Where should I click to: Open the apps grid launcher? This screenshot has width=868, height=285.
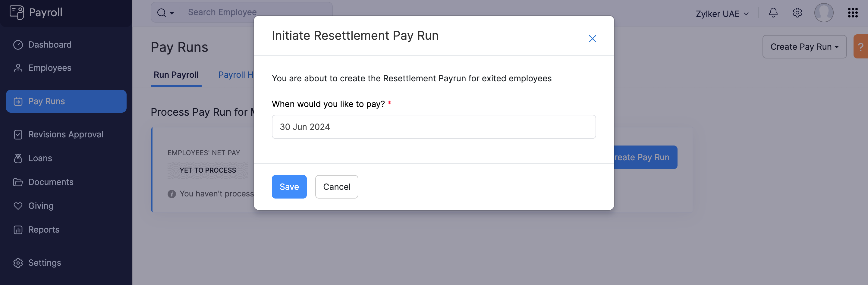(853, 13)
